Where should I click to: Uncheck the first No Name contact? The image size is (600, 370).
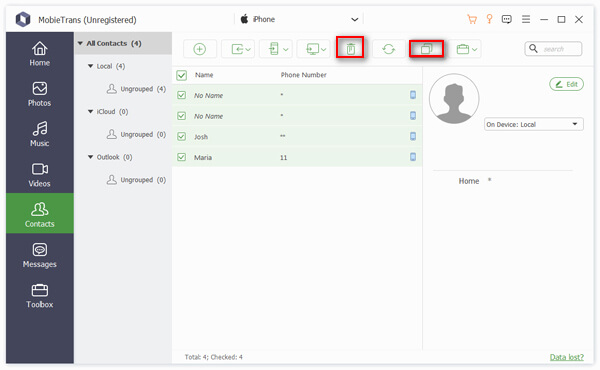(x=181, y=95)
